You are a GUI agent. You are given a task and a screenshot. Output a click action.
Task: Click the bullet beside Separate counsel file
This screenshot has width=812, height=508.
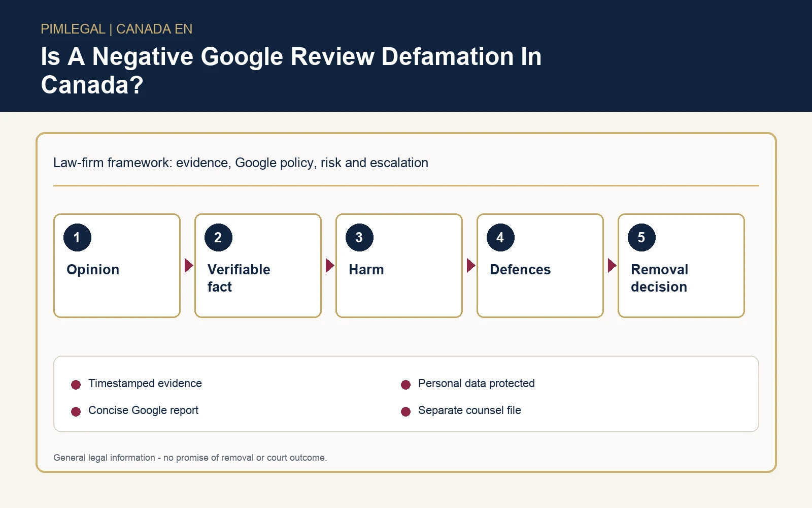(x=405, y=411)
